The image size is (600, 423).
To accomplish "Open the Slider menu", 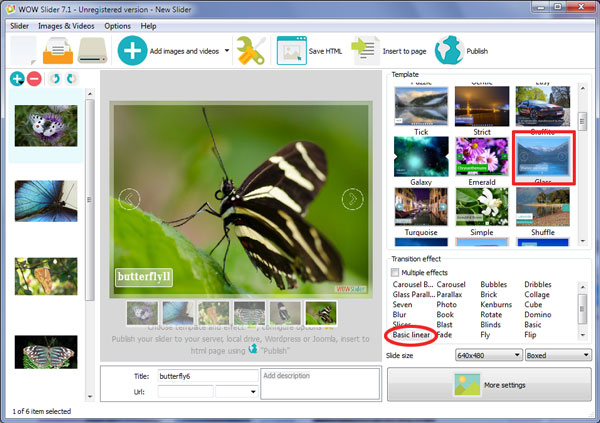I will [20, 26].
